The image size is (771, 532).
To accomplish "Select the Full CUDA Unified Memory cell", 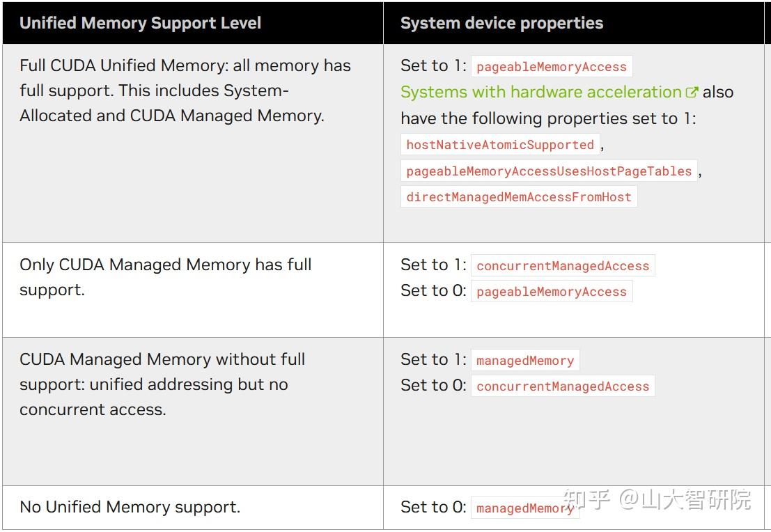I will tap(193, 143).
